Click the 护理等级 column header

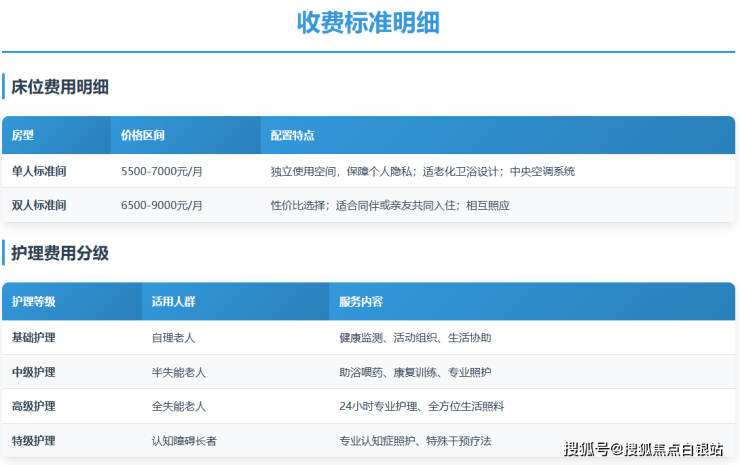[34, 301]
